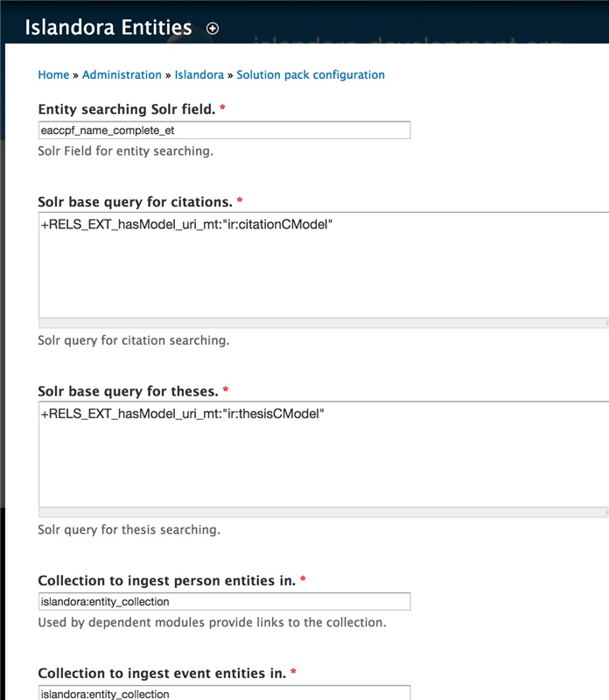Viewport: 609px width, 700px height.
Task: Focus the person entities collection input
Action: 224,602
